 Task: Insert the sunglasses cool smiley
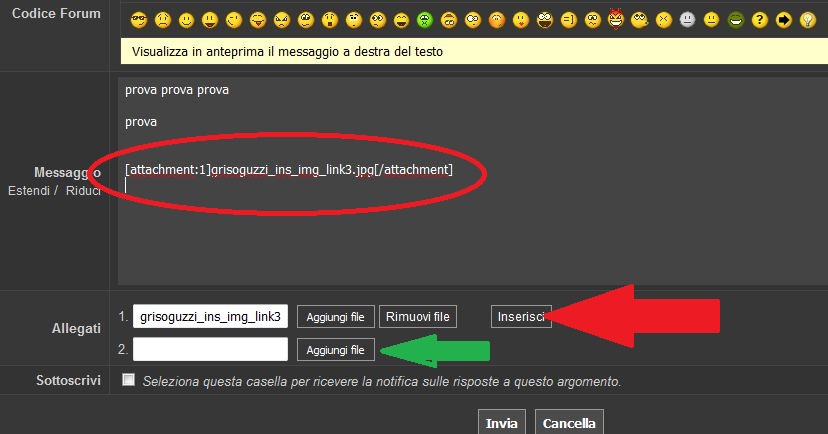(x=139, y=21)
